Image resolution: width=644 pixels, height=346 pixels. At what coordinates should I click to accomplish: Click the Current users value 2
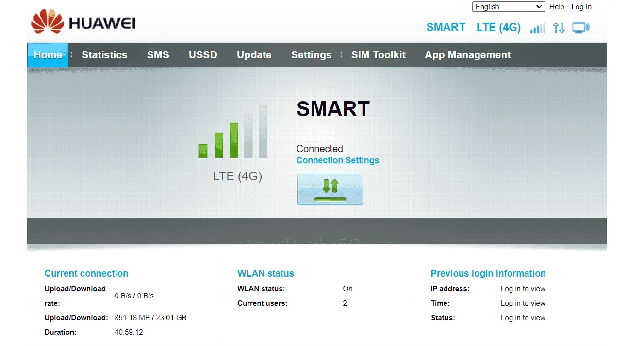pyautogui.click(x=345, y=303)
